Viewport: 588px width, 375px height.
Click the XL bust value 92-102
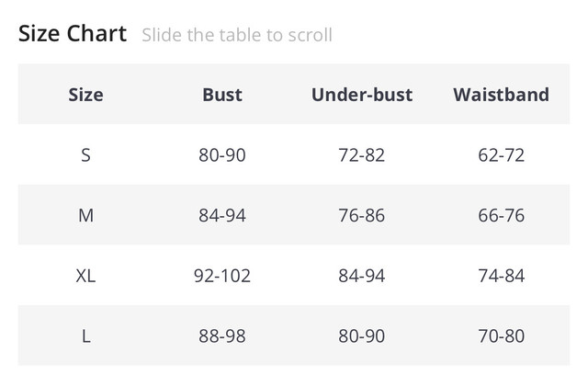[222, 276]
